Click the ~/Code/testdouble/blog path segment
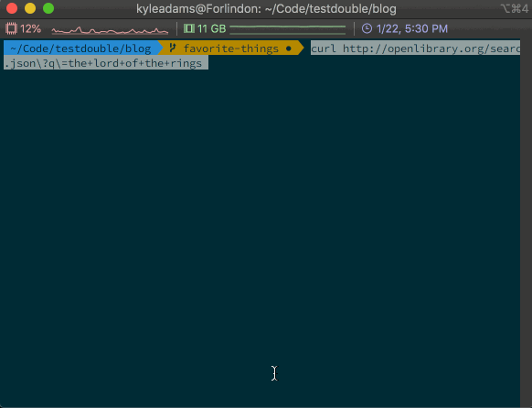This screenshot has width=532, height=408. [80, 48]
